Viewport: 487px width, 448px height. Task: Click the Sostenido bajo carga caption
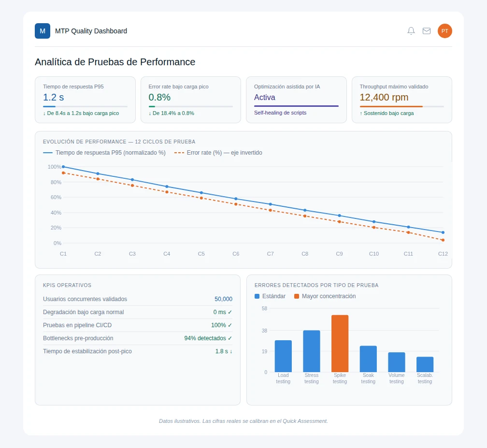387,114
